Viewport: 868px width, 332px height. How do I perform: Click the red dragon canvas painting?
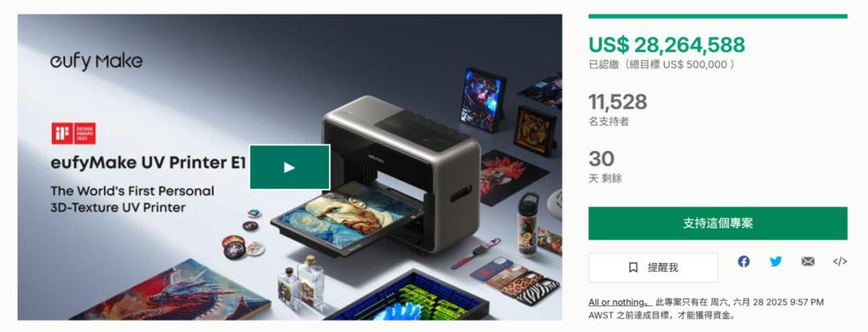click(172, 292)
